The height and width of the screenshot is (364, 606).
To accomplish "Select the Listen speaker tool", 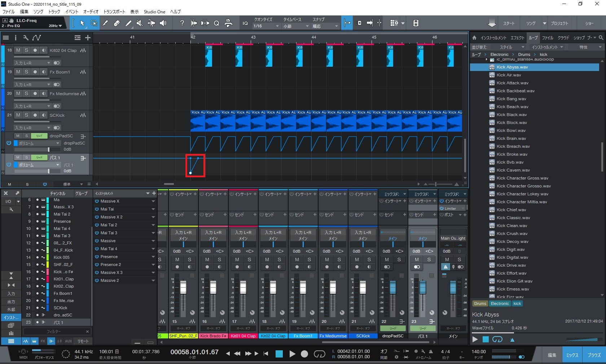I will tap(163, 23).
